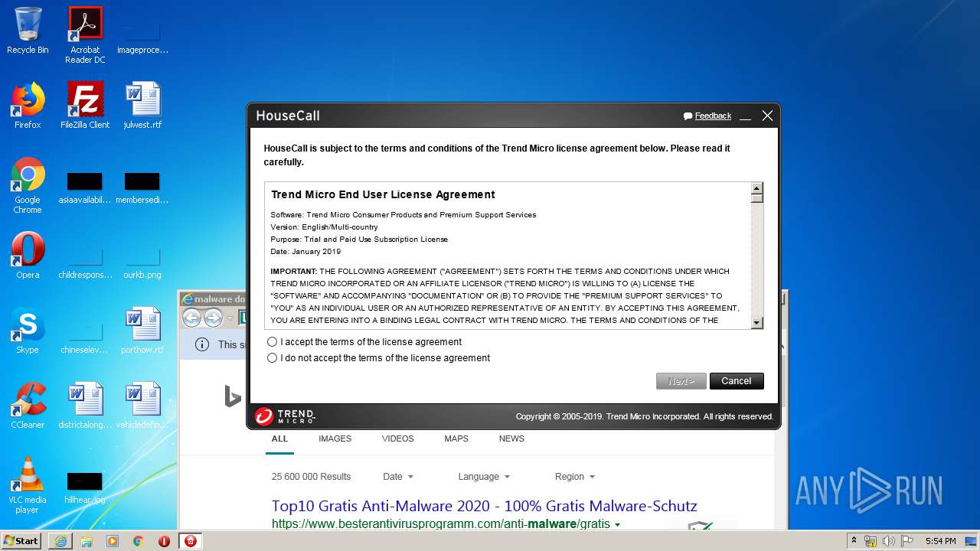Select porthow.rtf document icon
980x551 pixels.
tap(142, 331)
